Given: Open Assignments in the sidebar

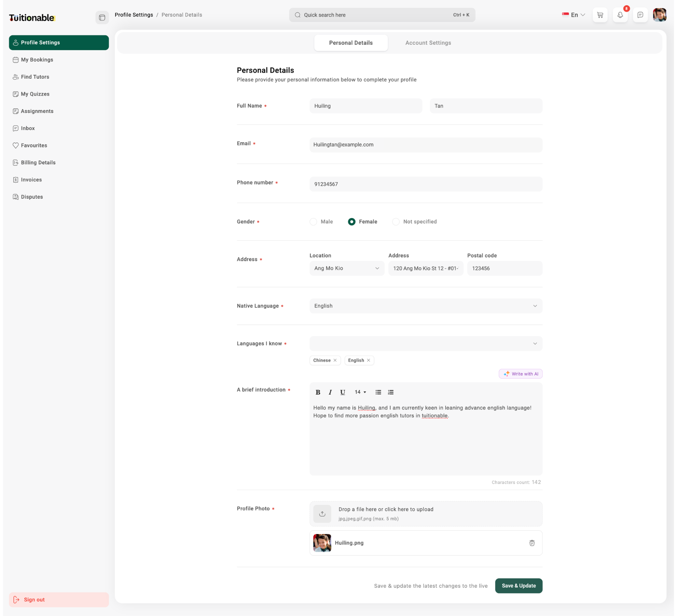Looking at the screenshot, I should click(59, 111).
